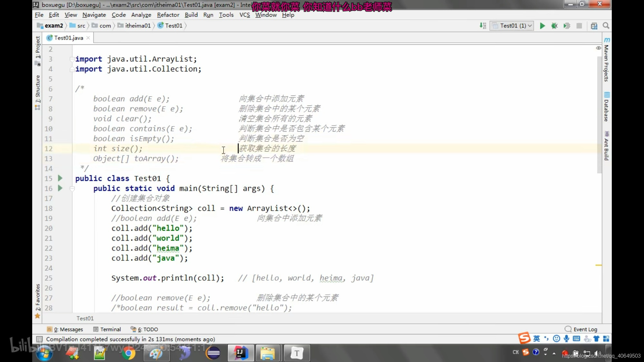Open the Test01 (1) run configuration dropdown
This screenshot has width=644, height=362.
512,26
